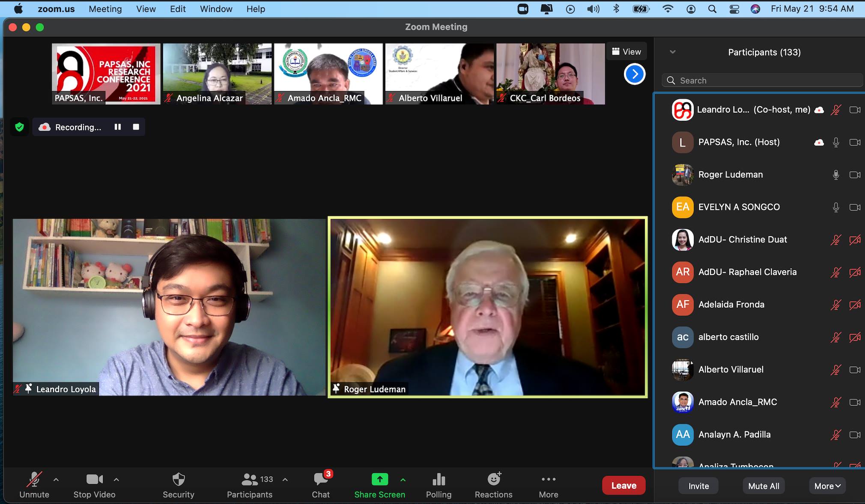
Task: Click the recording cloud icon beside PAPSAS, Inc. (Host)
Action: tap(819, 142)
